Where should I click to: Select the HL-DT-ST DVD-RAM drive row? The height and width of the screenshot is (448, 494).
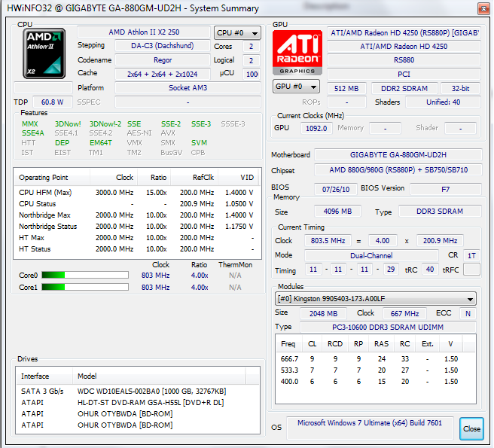[138, 403]
